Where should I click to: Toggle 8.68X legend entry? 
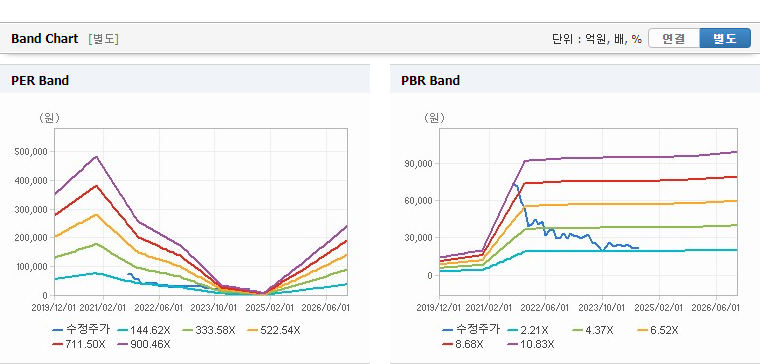463,344
